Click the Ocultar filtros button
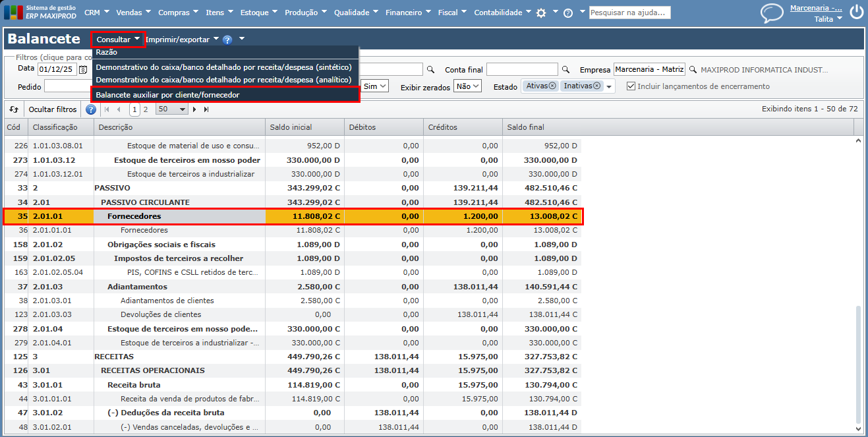The image size is (868, 437). (53, 109)
